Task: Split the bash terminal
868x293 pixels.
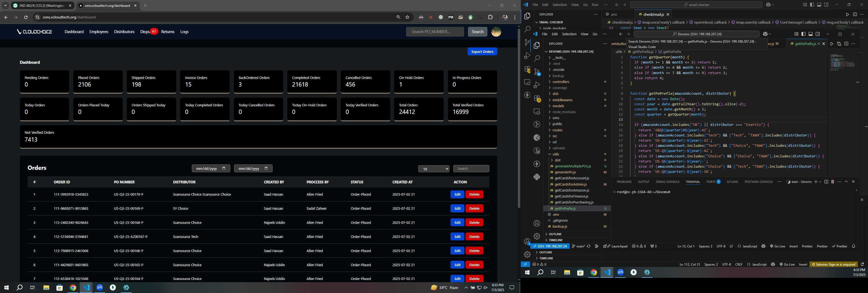Action: [826, 182]
